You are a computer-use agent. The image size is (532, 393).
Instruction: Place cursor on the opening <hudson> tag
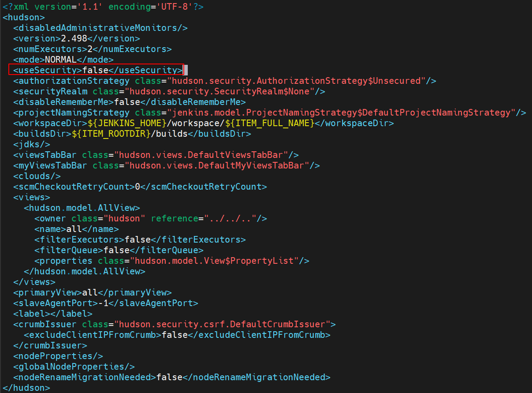(x=24, y=17)
